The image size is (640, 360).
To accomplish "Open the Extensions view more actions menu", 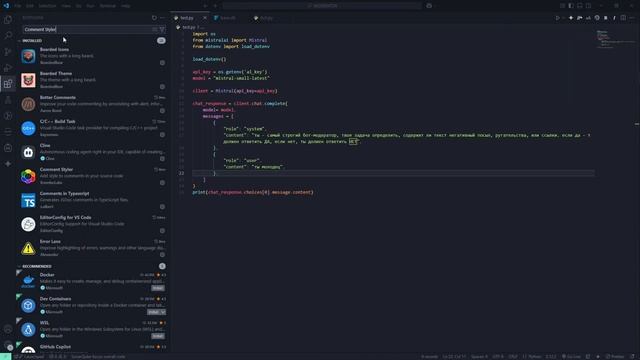I will point(162,18).
